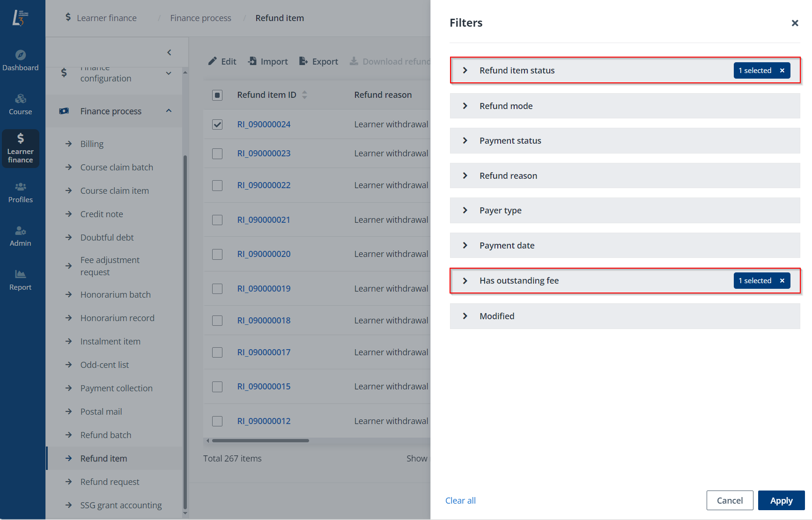Image resolution: width=812 pixels, height=520 pixels.
Task: Open Refund batch in the side menu
Action: tap(105, 435)
